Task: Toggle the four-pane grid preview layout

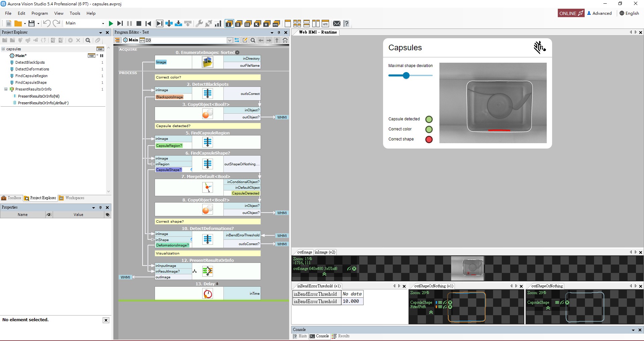Action: [297, 23]
